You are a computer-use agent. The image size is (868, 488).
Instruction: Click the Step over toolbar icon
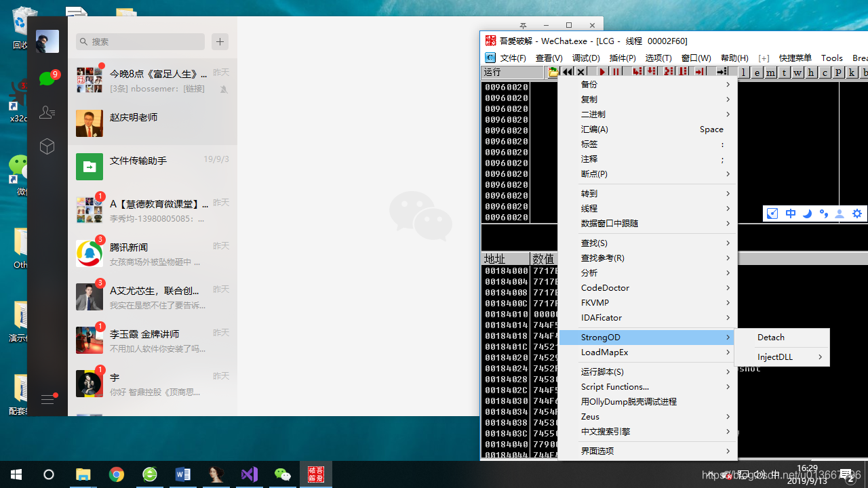click(652, 72)
